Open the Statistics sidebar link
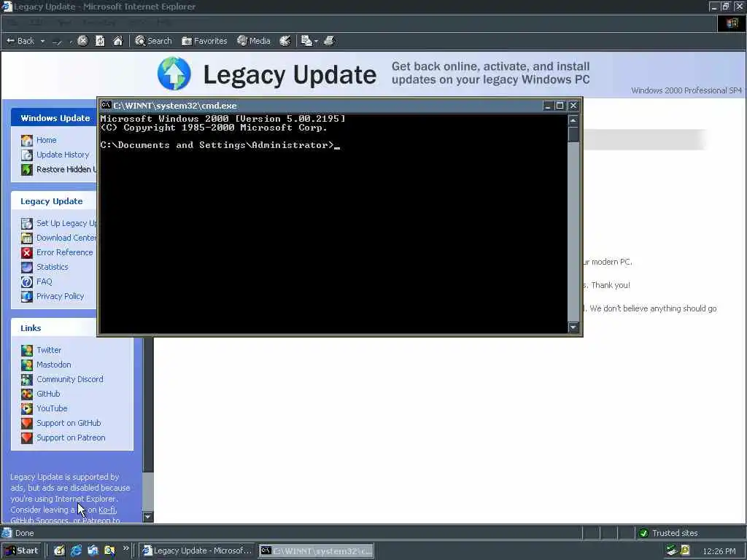This screenshot has height=560, width=747. pyautogui.click(x=53, y=267)
